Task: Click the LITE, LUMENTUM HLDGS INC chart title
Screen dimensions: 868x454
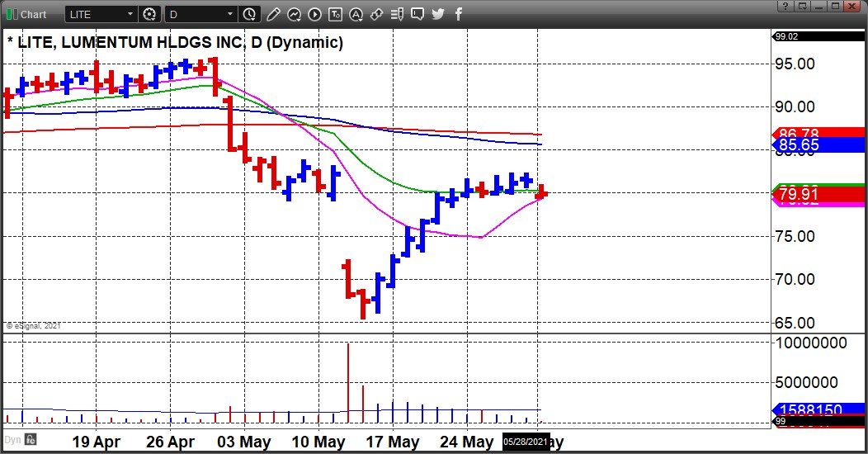Action: [x=175, y=42]
